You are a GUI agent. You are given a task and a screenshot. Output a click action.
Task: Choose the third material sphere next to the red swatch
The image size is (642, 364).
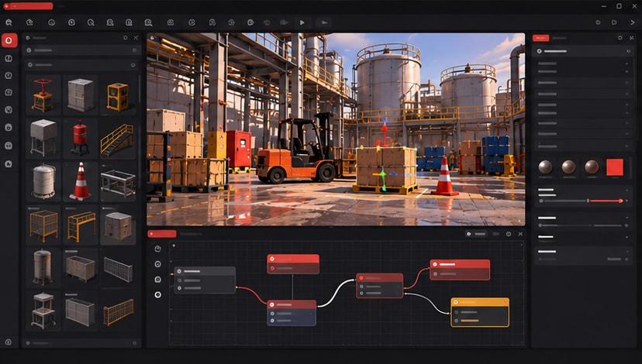coord(592,167)
